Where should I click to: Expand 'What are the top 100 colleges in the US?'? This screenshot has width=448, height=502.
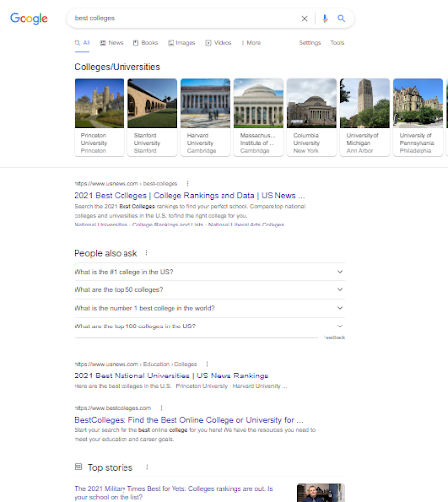[210, 326]
